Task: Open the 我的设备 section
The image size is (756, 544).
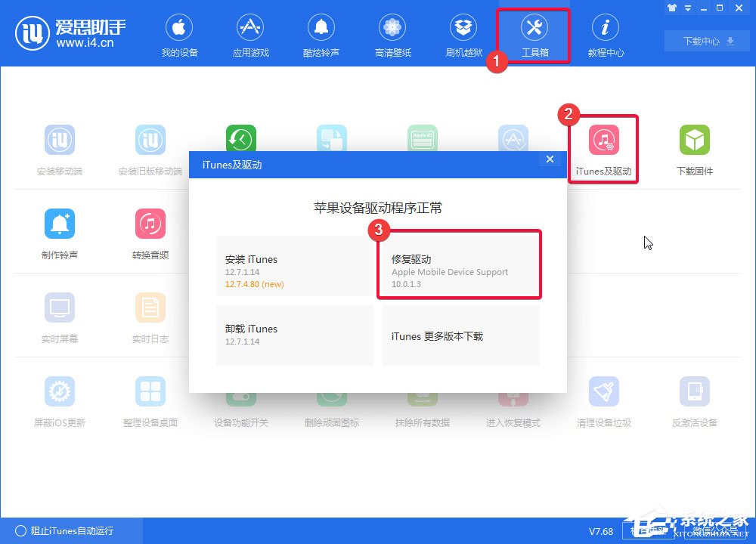Action: [179, 34]
